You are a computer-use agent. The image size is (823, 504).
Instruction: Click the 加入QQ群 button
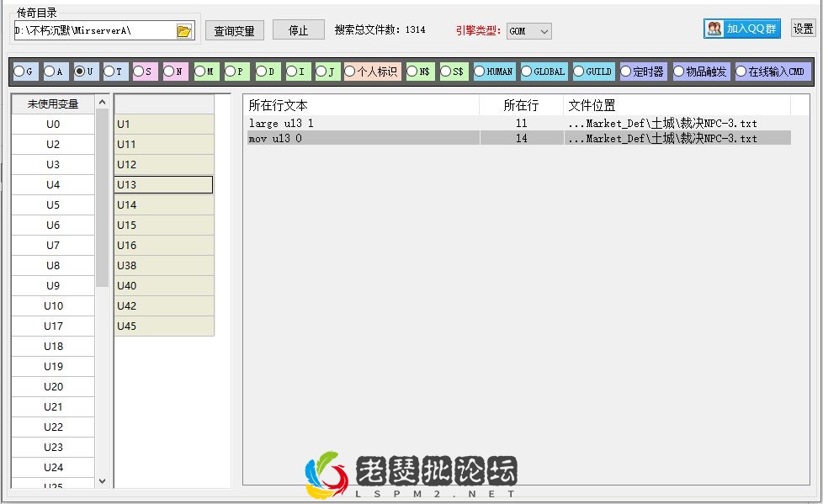pyautogui.click(x=742, y=29)
